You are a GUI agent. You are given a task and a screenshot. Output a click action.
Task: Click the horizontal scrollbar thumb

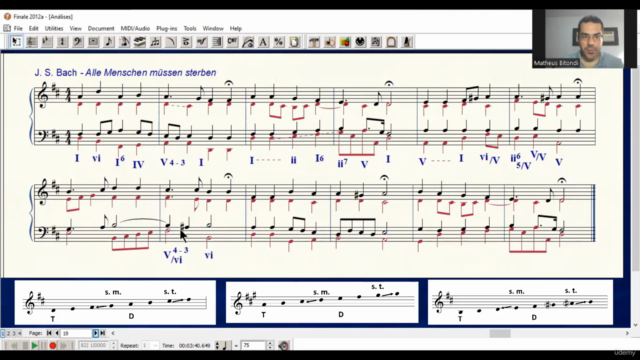500,333
